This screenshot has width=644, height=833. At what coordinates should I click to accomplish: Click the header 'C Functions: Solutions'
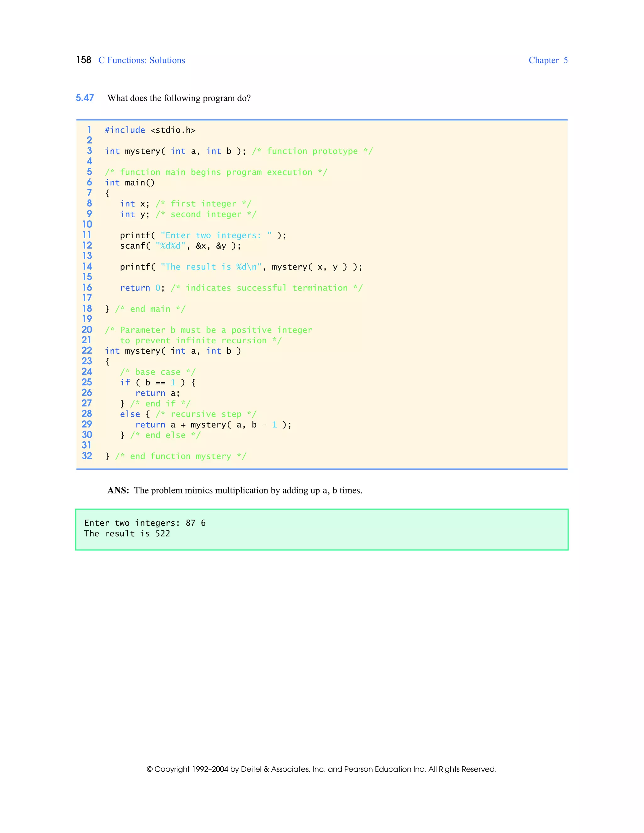pos(142,60)
